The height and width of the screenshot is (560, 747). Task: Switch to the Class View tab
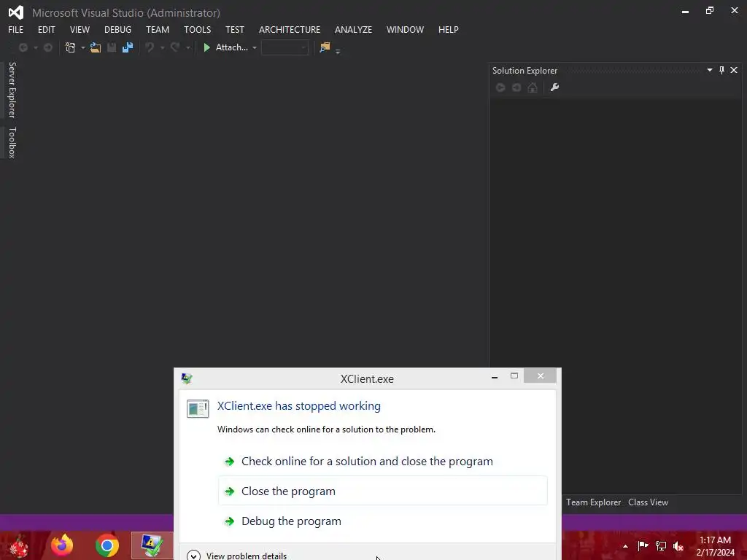(648, 502)
